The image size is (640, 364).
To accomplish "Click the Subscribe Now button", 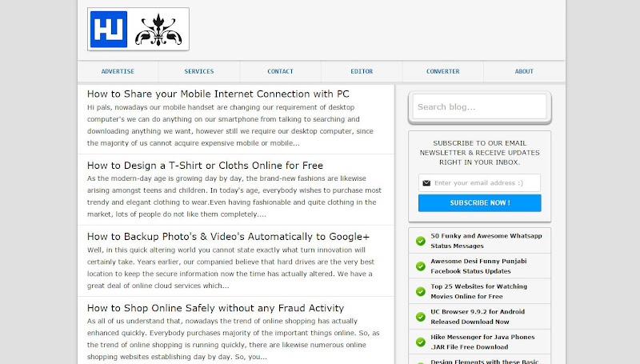I will (x=479, y=203).
